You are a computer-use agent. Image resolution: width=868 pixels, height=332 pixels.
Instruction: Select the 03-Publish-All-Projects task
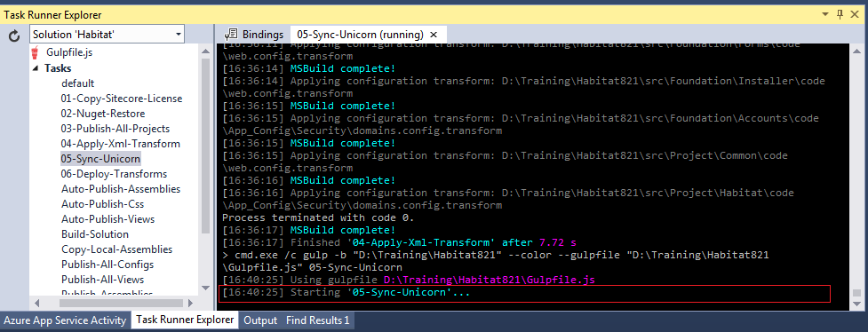[115, 129]
